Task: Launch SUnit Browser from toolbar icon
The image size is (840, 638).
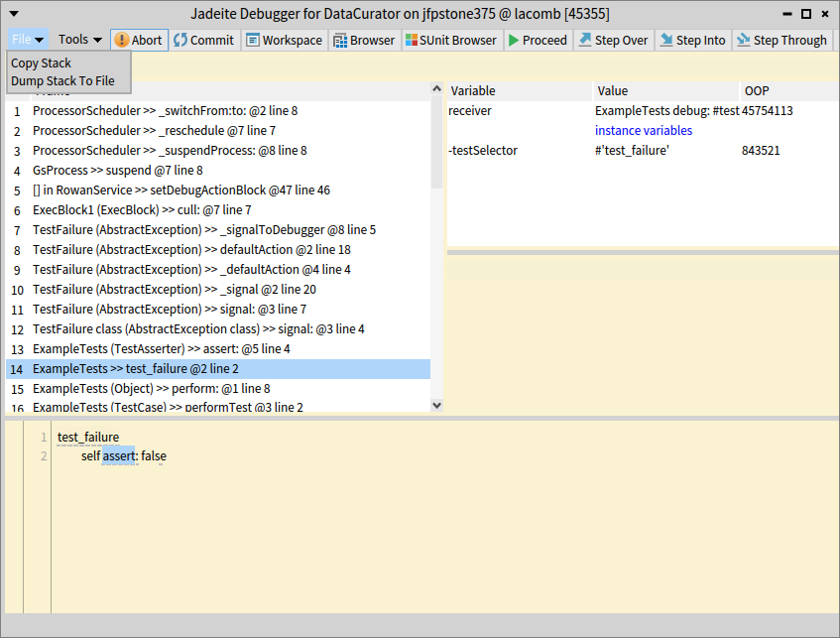Action: coord(412,40)
